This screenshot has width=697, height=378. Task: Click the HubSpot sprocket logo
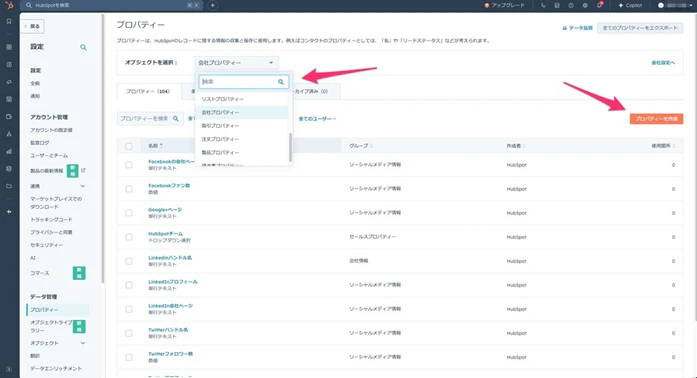pos(9,5)
